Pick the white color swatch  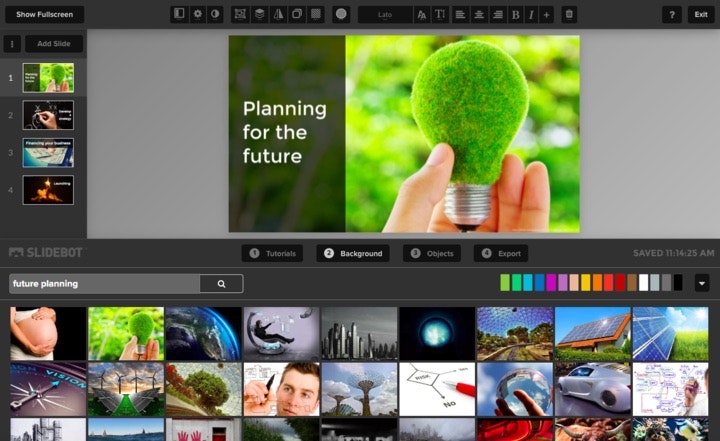[x=644, y=283]
